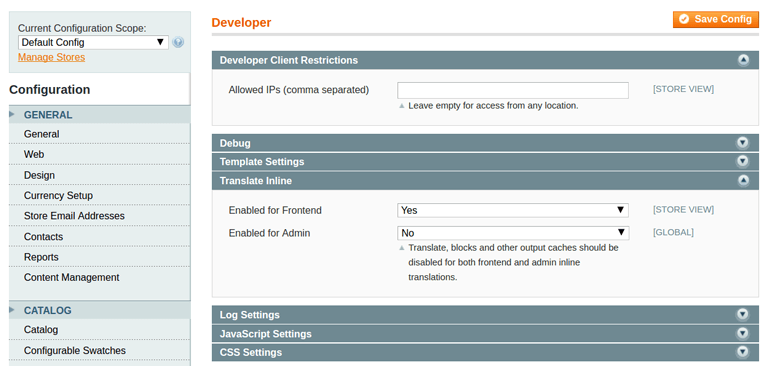The height and width of the screenshot is (366, 768).
Task: Click the help icon next to scope selector
Action: pyautogui.click(x=178, y=43)
